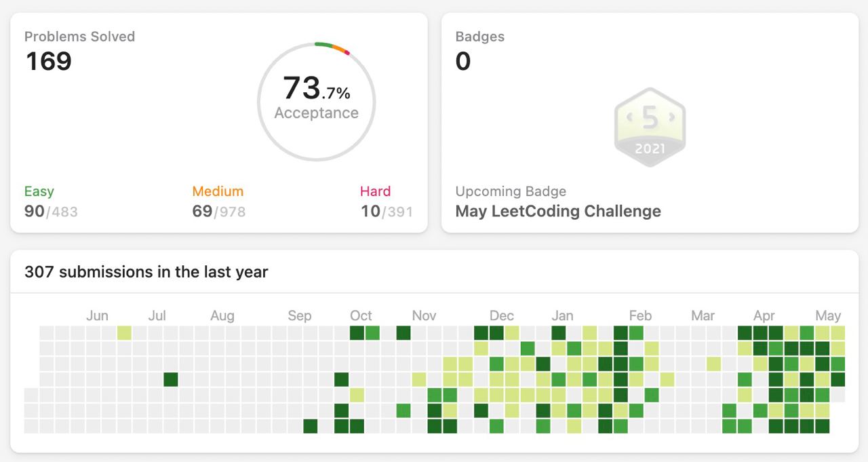Click the 90/483 easy solved count
868x462 pixels.
click(x=51, y=211)
